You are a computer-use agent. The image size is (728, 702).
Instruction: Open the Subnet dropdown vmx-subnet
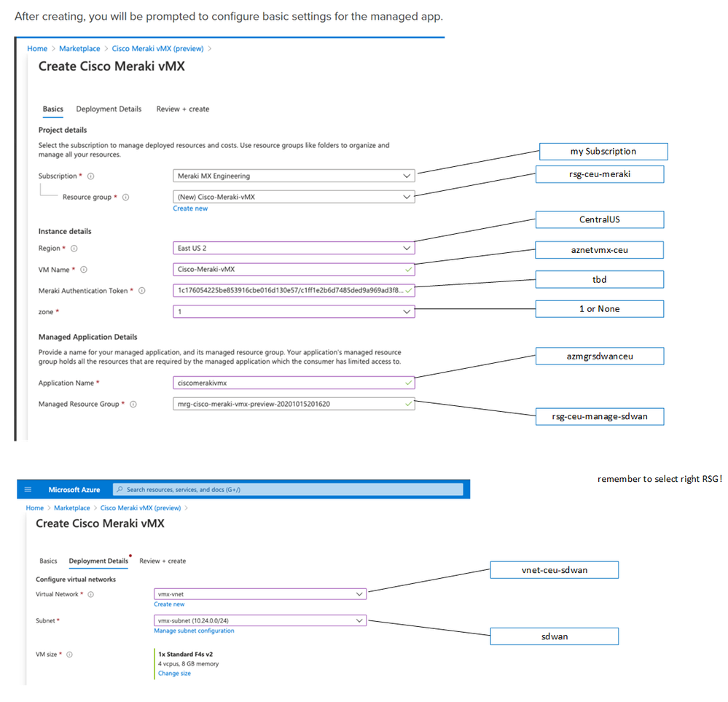(260, 620)
